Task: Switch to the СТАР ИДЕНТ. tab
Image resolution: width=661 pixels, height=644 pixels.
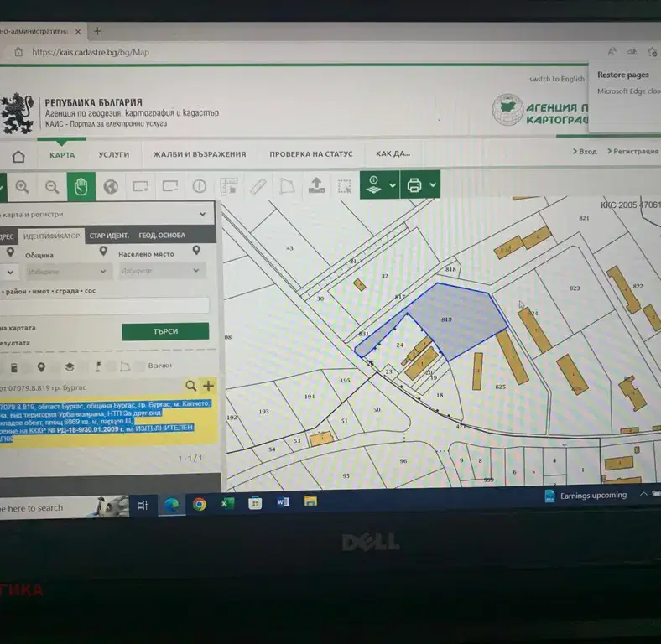Action: tap(109, 236)
